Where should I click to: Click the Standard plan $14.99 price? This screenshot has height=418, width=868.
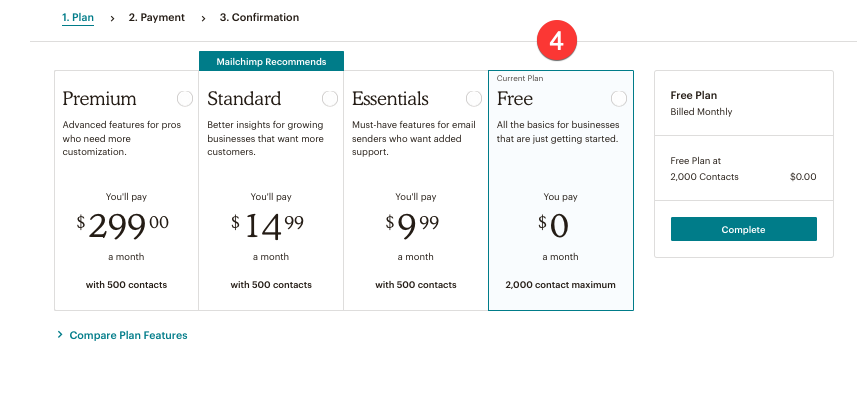(267, 225)
